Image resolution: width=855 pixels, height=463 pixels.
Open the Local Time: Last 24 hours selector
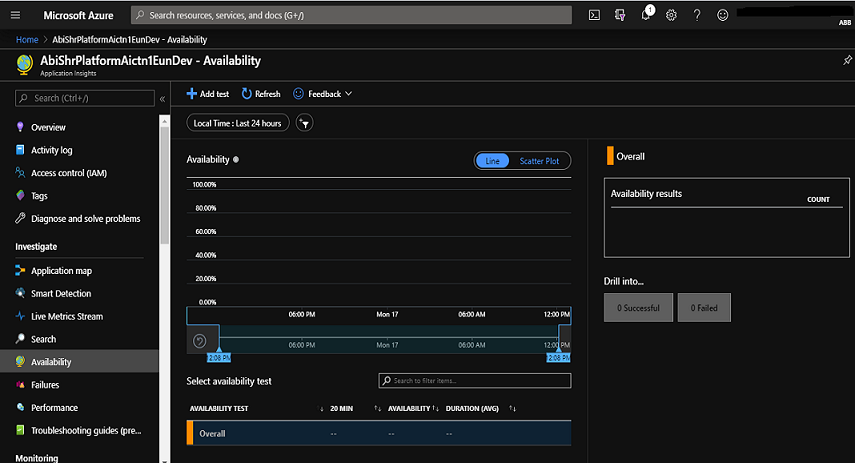238,123
